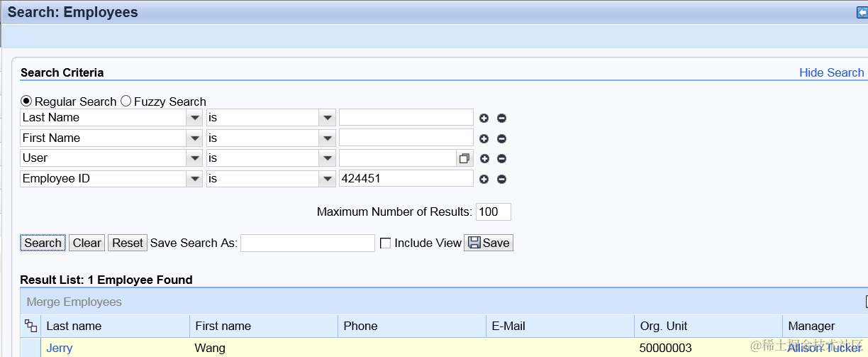
Task: Add criterion after the User row
Action: point(484,159)
